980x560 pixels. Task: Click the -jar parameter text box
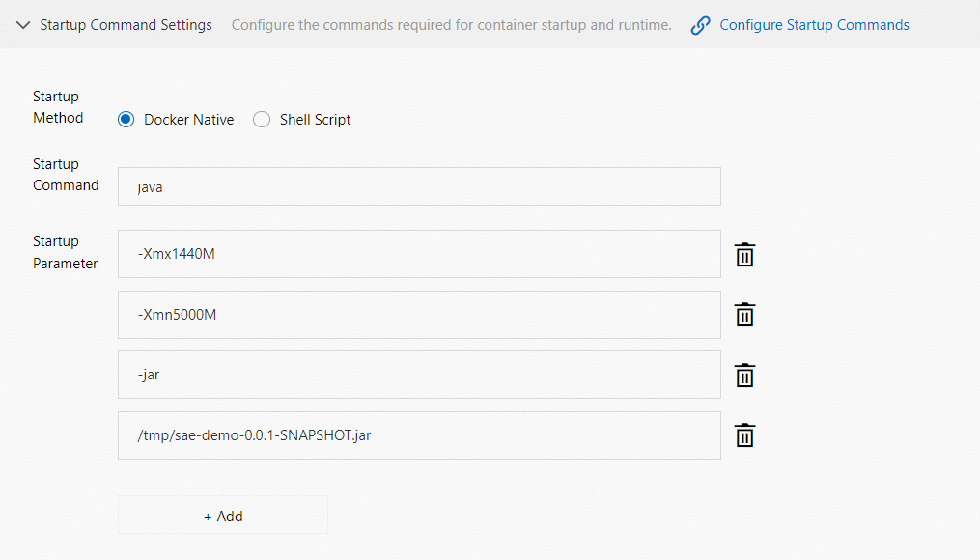tap(419, 375)
